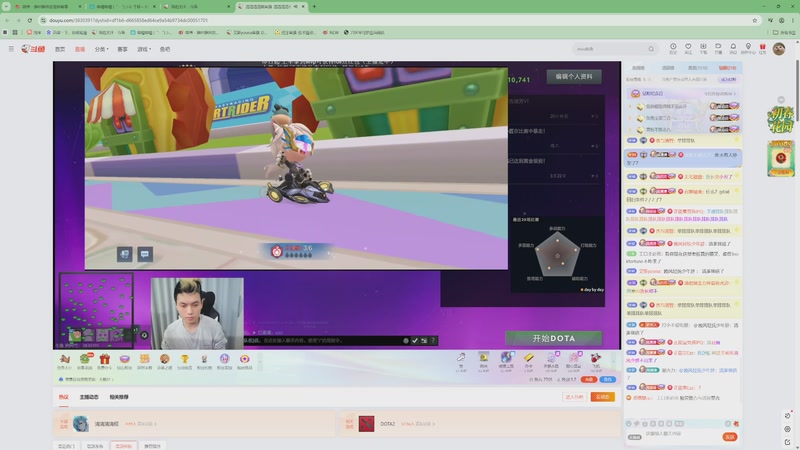The height and width of the screenshot is (450, 800).
Task: Open the download client icon
Action: 703,48
